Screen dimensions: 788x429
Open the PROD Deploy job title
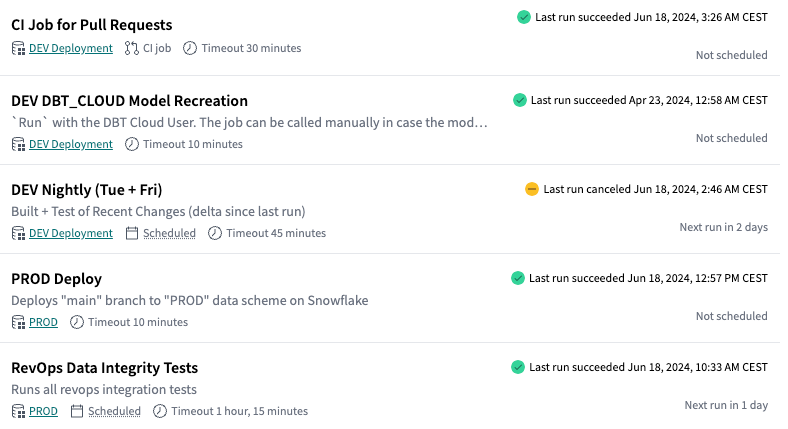coord(56,279)
